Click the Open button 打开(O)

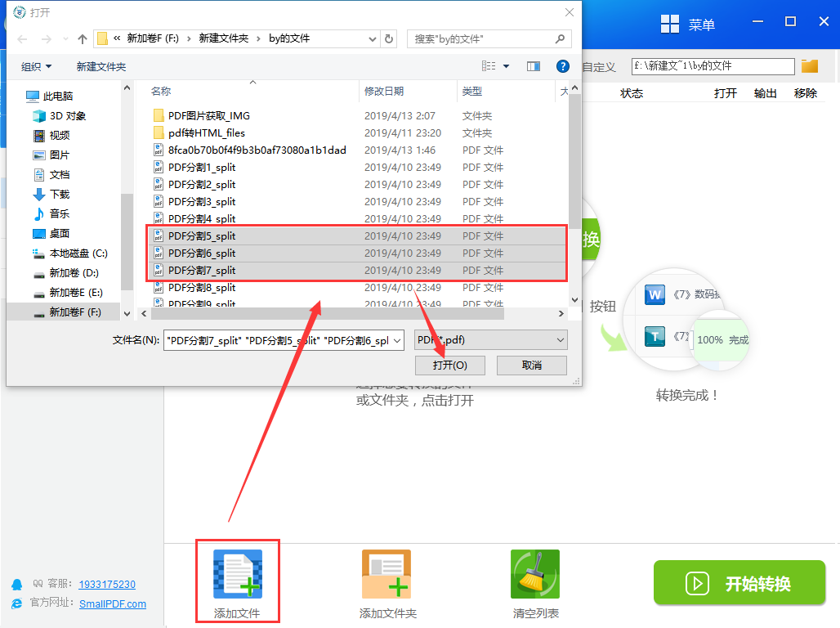coord(450,366)
